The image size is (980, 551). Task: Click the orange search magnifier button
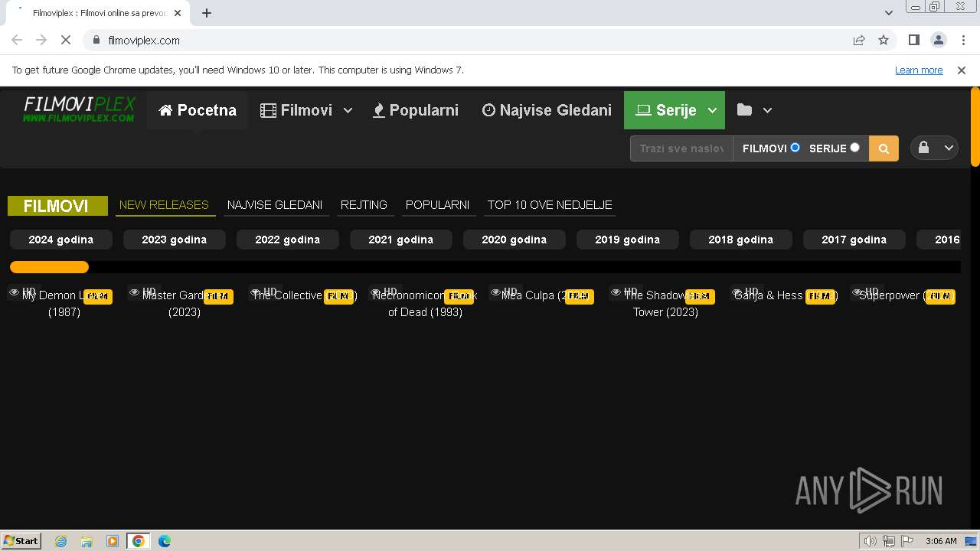884,148
